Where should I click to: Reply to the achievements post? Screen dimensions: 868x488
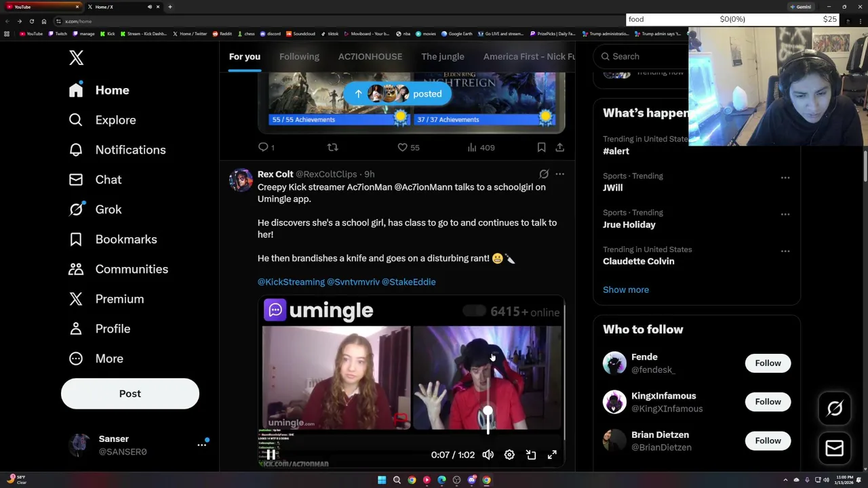click(267, 147)
